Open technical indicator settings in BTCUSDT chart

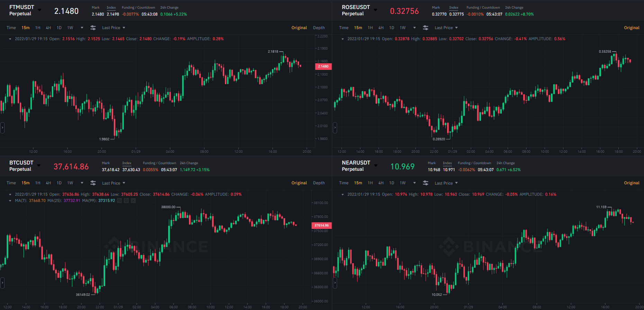[x=93, y=183]
